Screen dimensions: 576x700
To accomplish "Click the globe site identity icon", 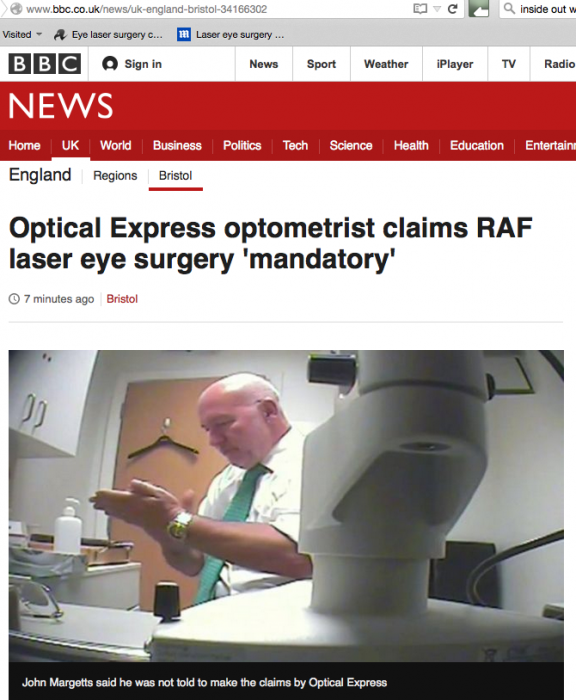I will (16, 9).
